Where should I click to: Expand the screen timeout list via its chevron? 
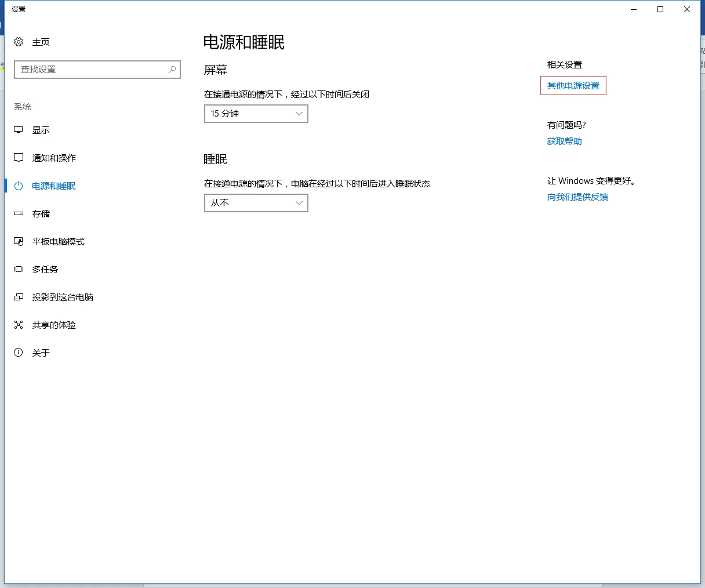point(299,114)
